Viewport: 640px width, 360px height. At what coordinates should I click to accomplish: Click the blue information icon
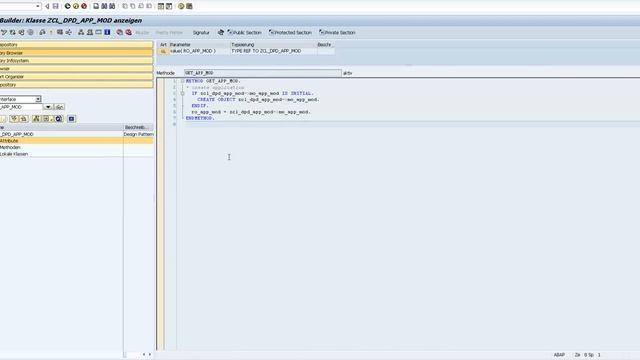pos(107,32)
